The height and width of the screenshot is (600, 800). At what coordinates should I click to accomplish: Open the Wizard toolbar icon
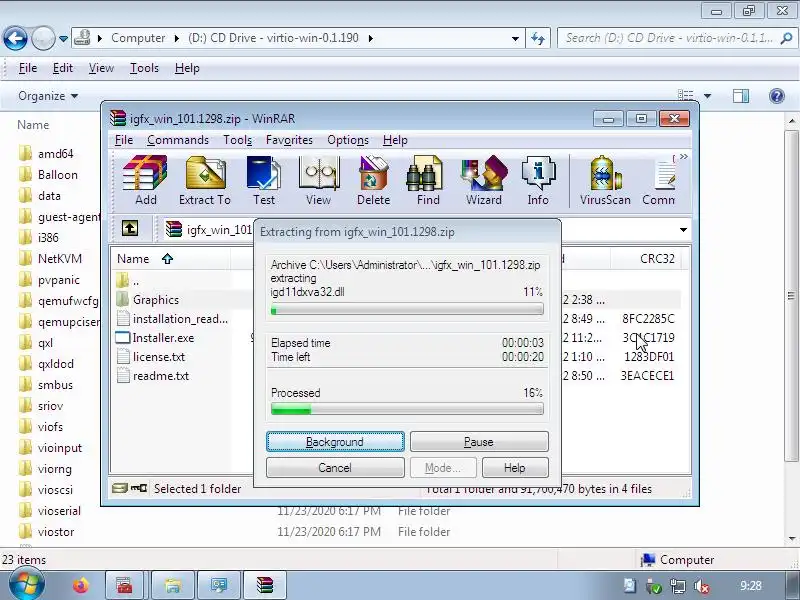tap(484, 181)
